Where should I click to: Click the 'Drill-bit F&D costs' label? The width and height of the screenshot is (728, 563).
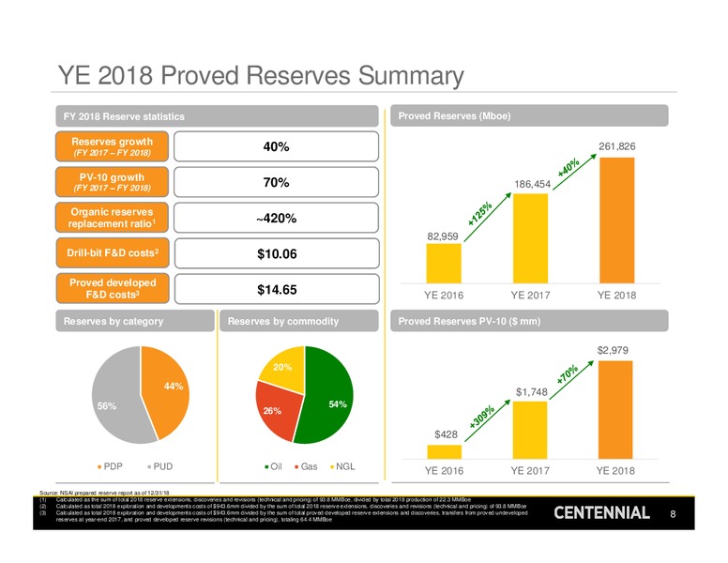tap(113, 252)
